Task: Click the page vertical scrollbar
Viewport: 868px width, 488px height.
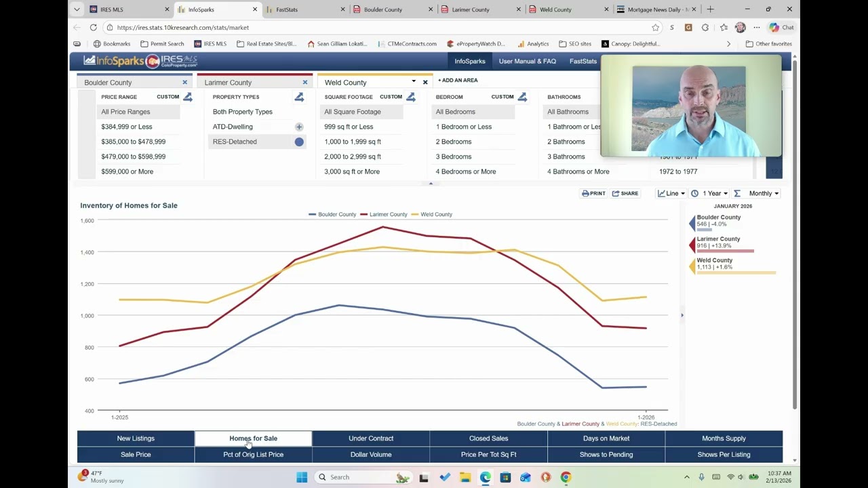Action: pyautogui.click(x=794, y=234)
